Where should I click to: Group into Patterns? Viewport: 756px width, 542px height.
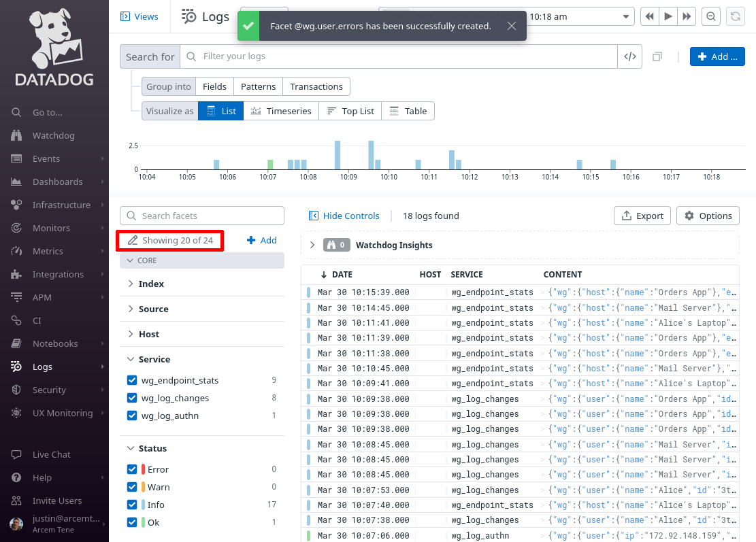(258, 87)
